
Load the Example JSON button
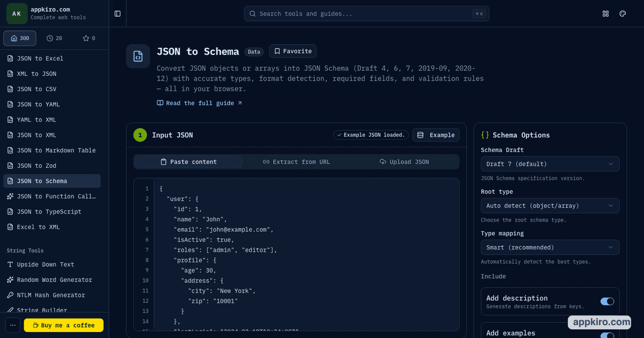pyautogui.click(x=436, y=135)
